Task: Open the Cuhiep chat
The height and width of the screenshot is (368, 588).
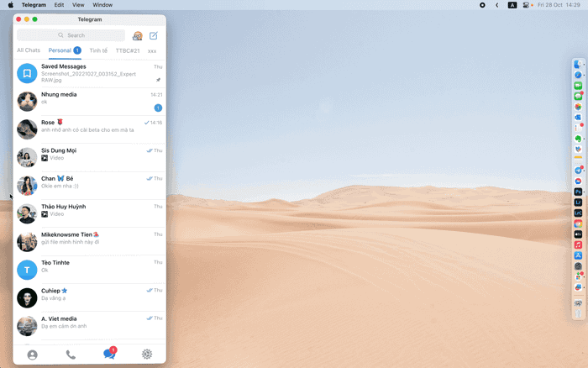Action: pyautogui.click(x=90, y=297)
